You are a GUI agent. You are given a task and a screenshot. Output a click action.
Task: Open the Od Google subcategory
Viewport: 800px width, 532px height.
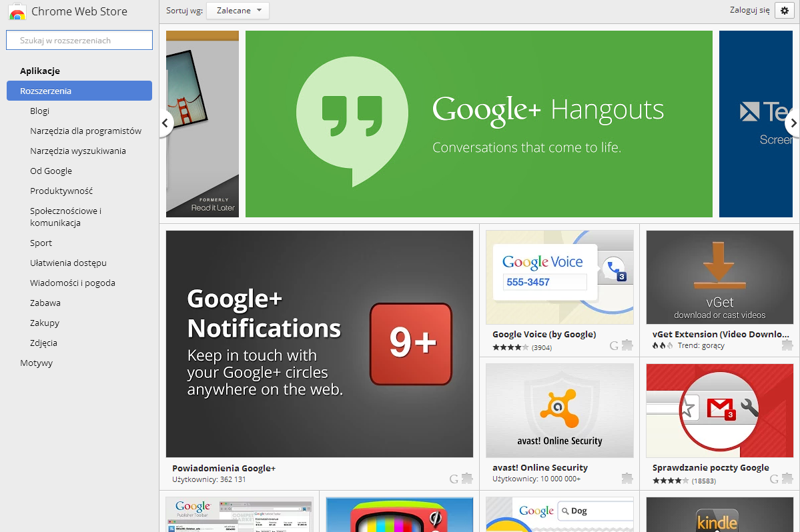[x=51, y=171]
